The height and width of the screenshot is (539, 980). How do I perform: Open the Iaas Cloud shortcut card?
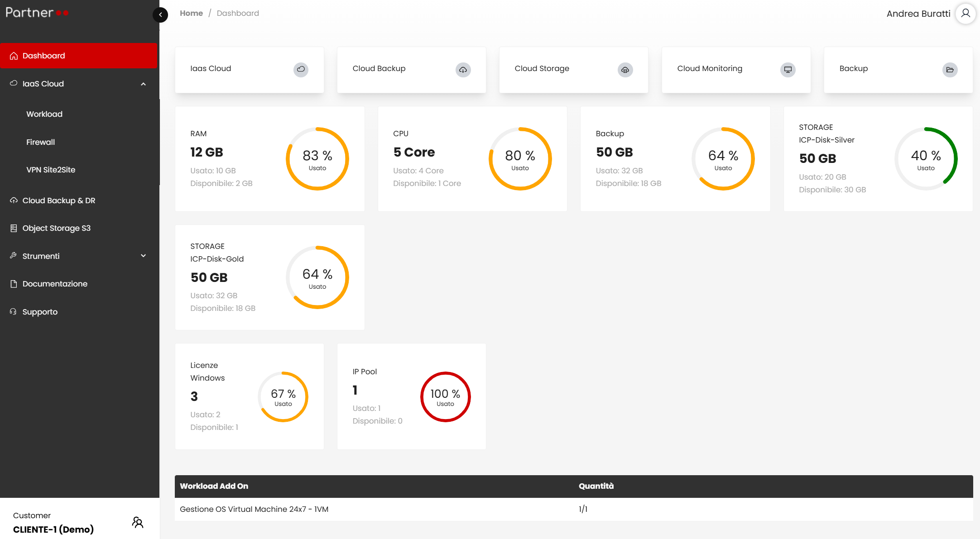tap(250, 70)
